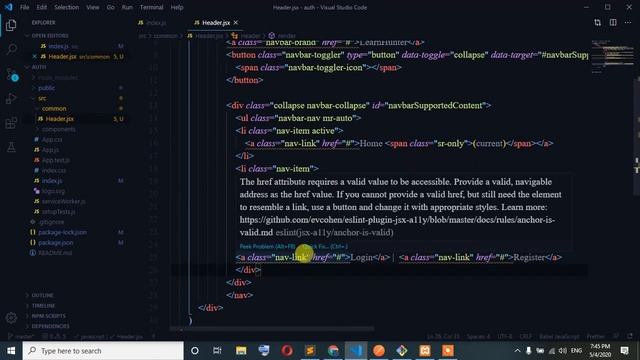Viewport: 640px width, 360px height.
Task: Open Chrome from the taskbar
Action: tap(333, 351)
